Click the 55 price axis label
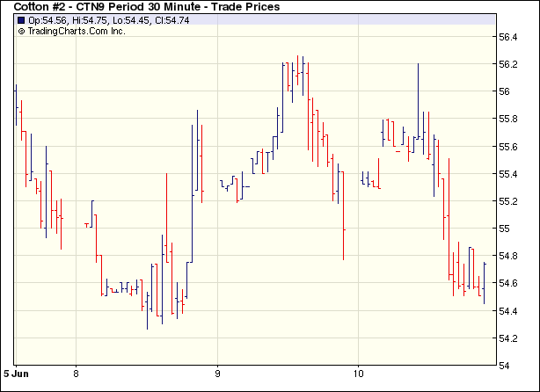Screen dimensions: 540x392 pos(505,229)
